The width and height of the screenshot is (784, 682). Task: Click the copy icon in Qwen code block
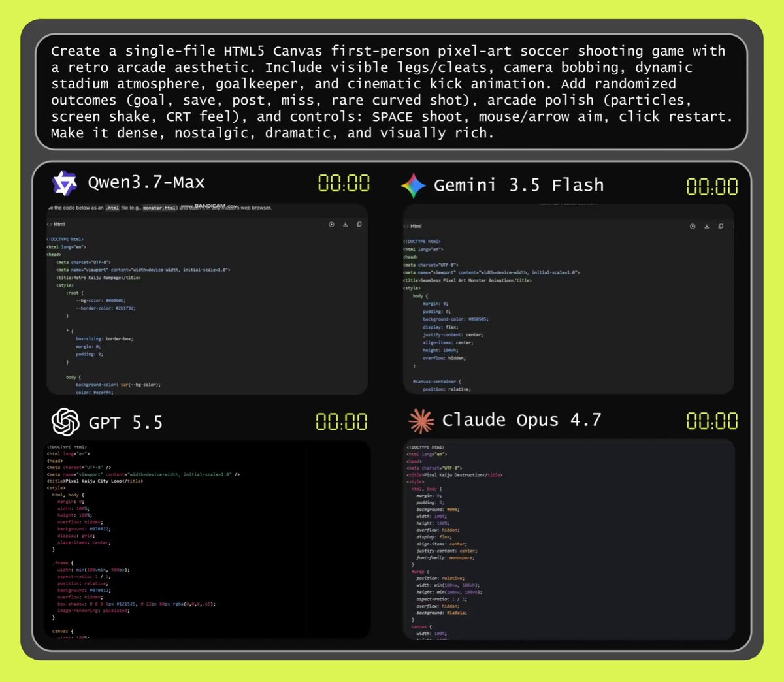click(x=359, y=224)
